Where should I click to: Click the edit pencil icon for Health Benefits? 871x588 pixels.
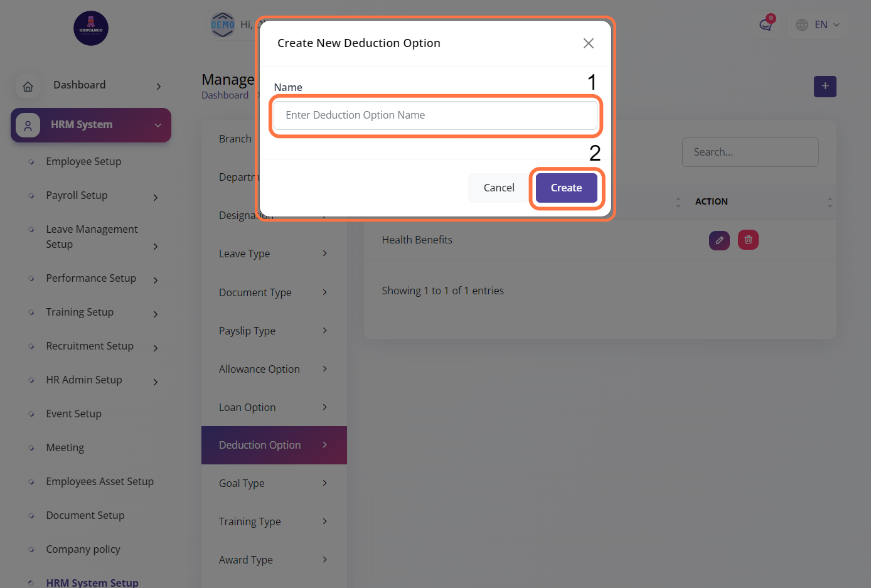point(719,240)
